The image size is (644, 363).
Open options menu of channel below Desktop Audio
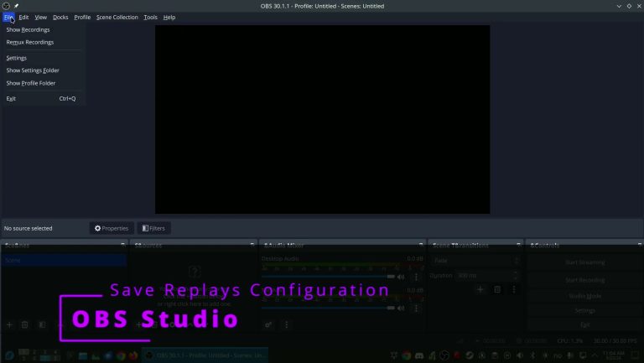[416, 308]
